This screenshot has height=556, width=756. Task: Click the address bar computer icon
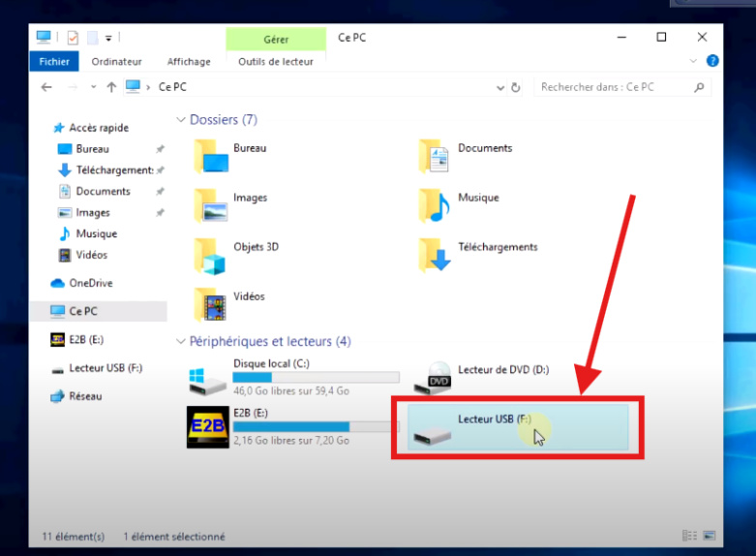(133, 87)
